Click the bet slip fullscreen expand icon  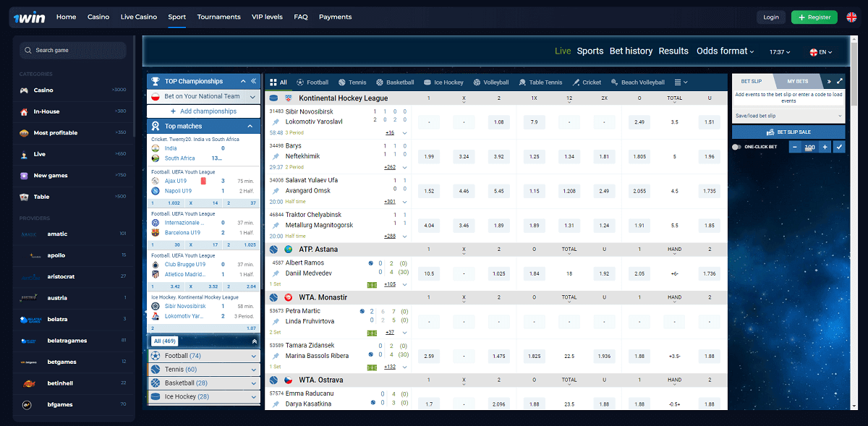click(839, 82)
